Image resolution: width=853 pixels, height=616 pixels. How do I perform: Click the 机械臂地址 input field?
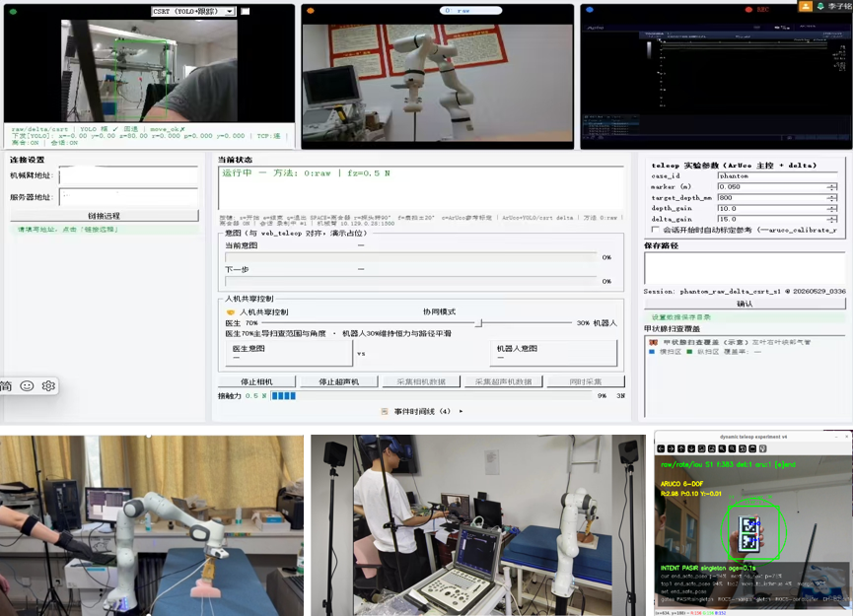click(128, 175)
